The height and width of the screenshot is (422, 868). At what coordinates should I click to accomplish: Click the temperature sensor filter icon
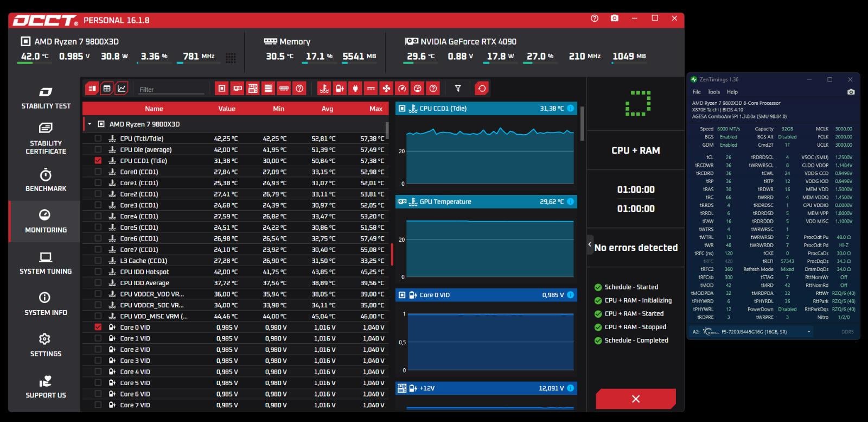324,89
